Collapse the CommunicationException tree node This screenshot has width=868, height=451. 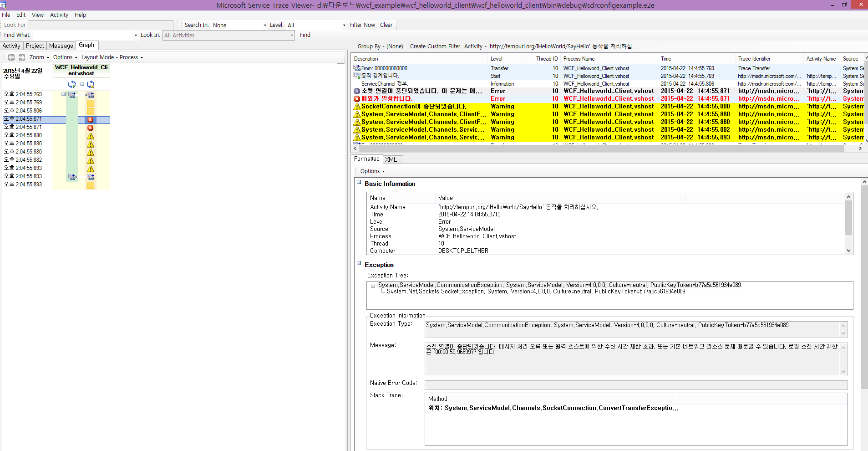tap(373, 286)
